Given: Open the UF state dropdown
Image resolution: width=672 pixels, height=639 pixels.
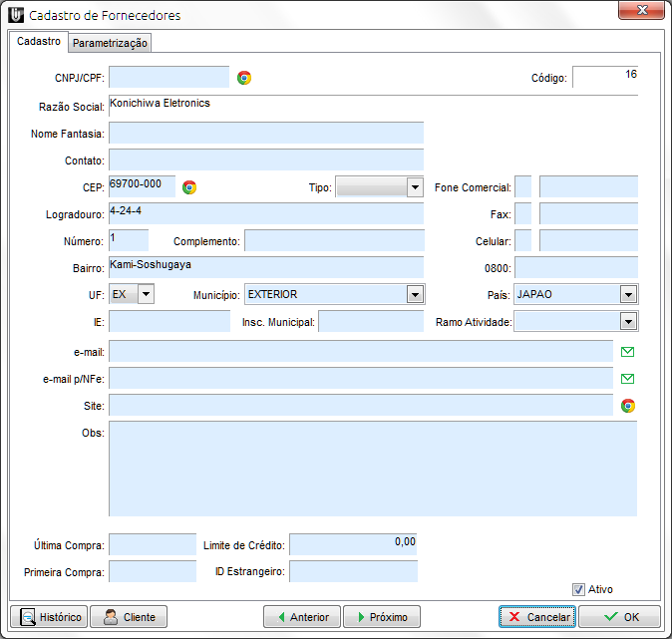Looking at the screenshot, I should (146, 294).
